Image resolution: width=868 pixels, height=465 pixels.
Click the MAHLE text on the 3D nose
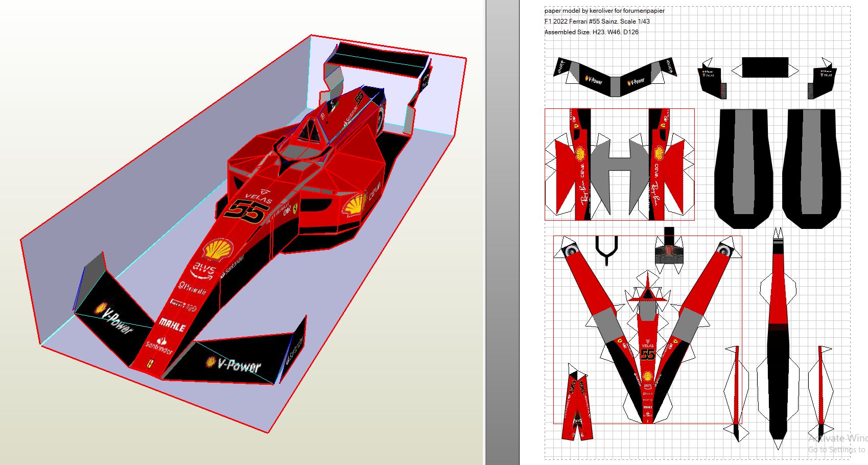coord(172,324)
